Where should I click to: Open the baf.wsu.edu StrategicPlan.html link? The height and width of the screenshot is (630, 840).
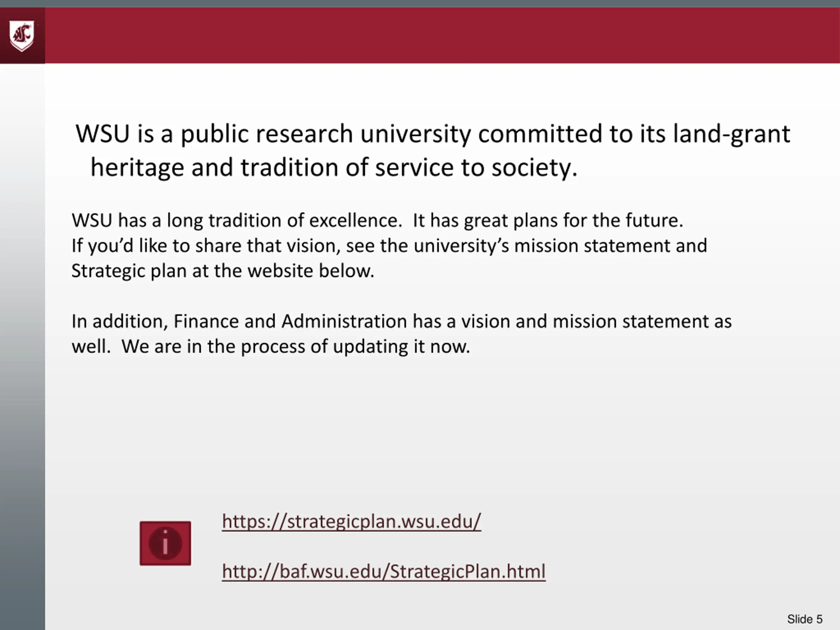[384, 571]
